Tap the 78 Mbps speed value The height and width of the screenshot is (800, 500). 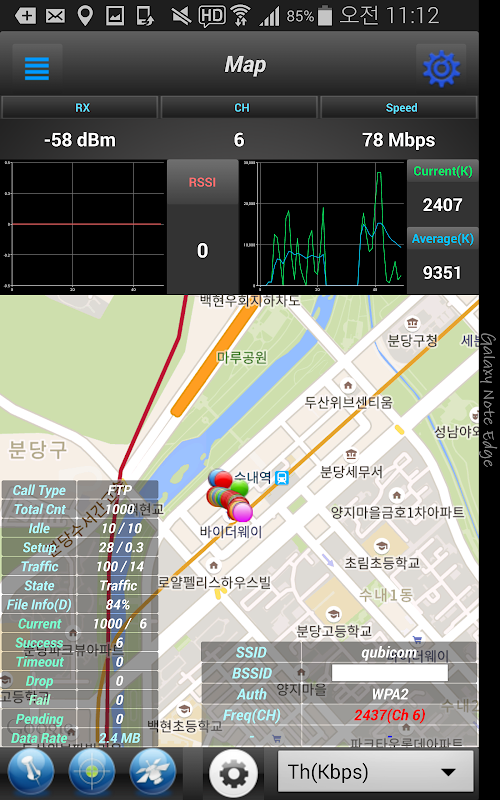tap(399, 140)
